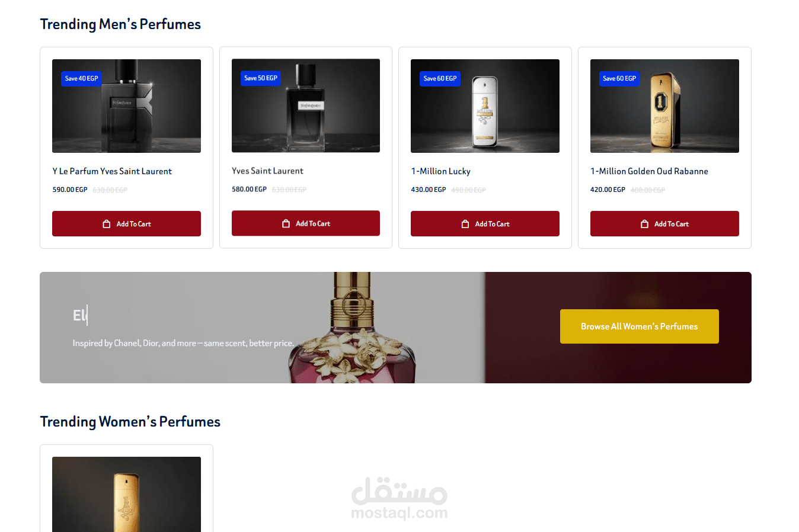Click cart icon on Golden Oud Rabanne button

pos(644,224)
